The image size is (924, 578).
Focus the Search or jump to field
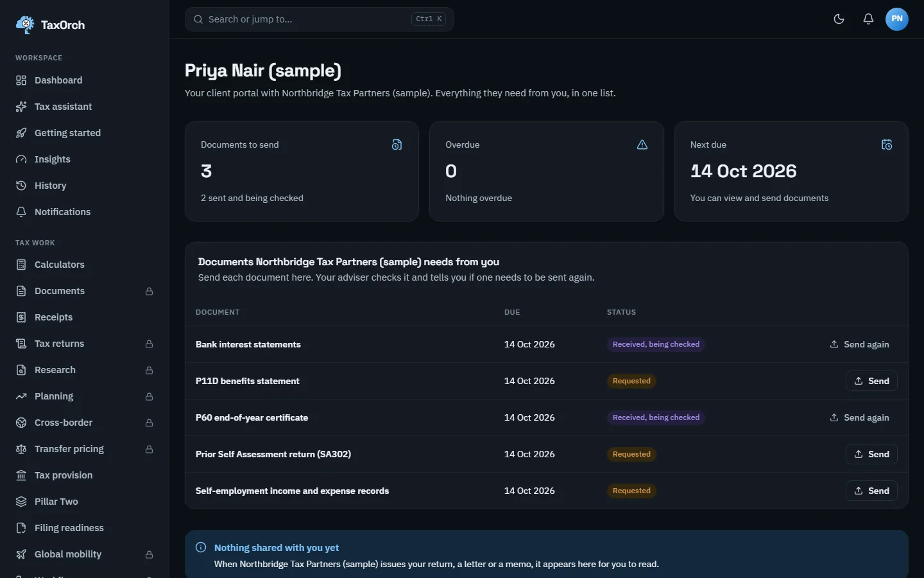pyautogui.click(x=320, y=19)
